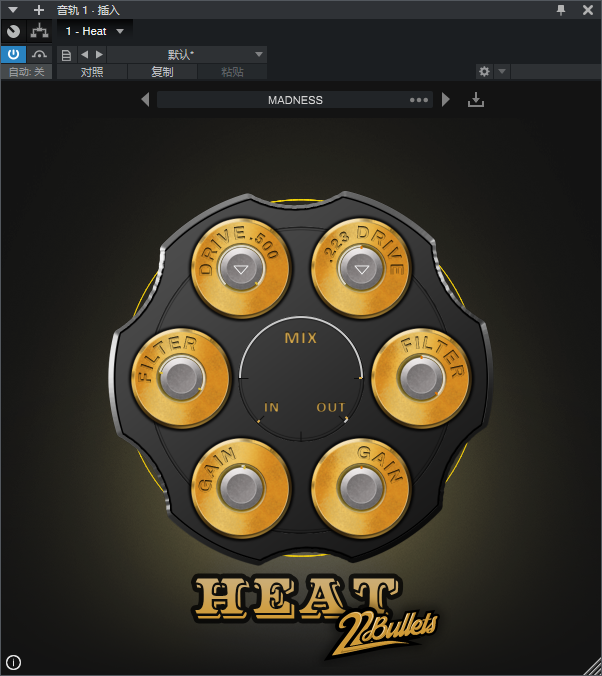Toggle the sidechain icon next to power
The width and height of the screenshot is (602, 676).
click(x=39, y=54)
